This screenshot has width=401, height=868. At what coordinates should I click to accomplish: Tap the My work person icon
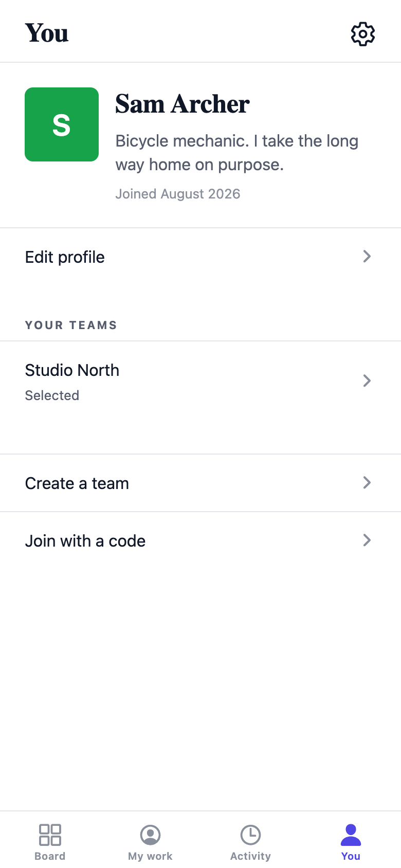[x=150, y=835]
